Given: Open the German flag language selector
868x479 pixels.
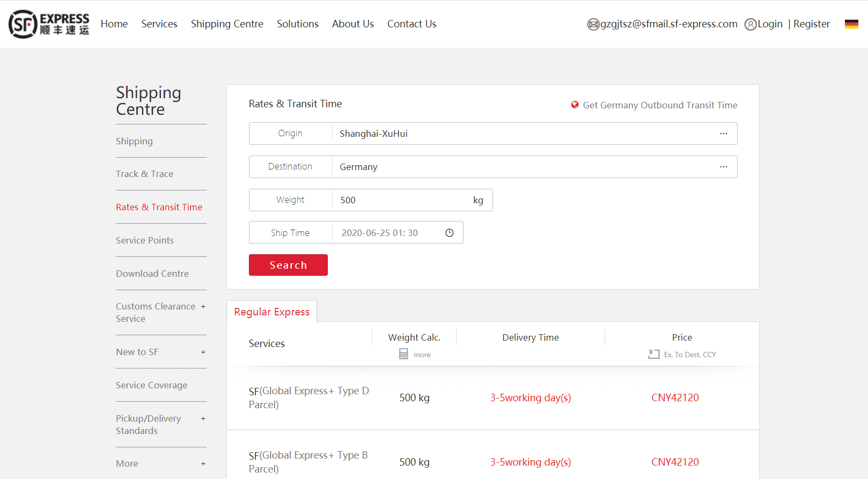Looking at the screenshot, I should pyautogui.click(x=851, y=24).
